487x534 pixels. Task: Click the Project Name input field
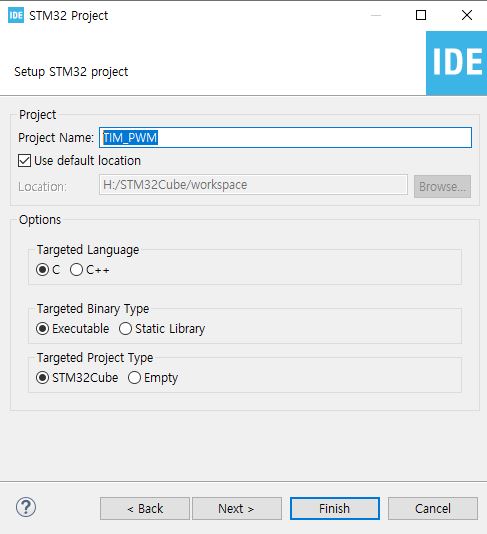pos(285,138)
